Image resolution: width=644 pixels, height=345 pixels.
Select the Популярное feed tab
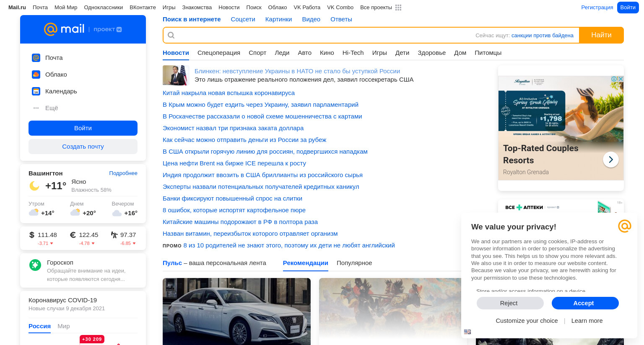(354, 263)
